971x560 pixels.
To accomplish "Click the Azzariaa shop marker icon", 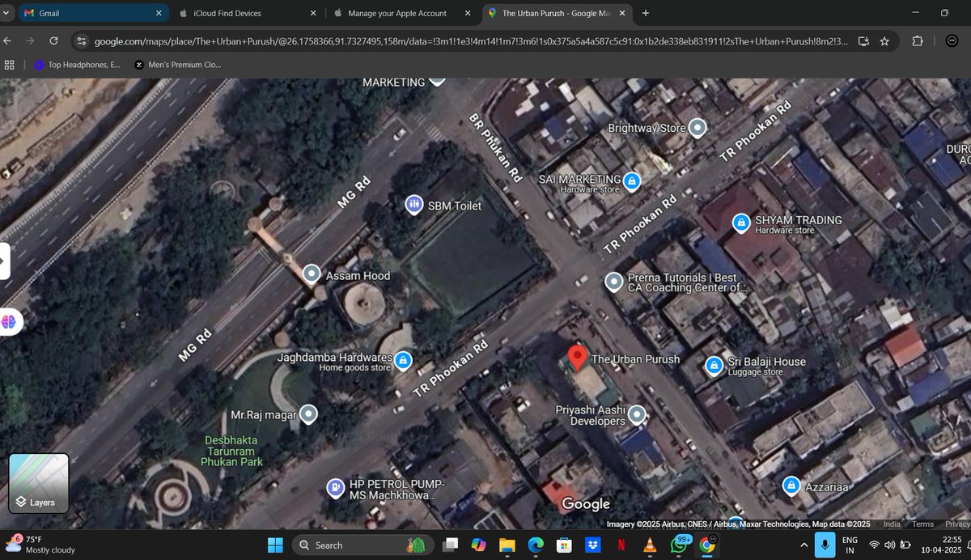I will pyautogui.click(x=791, y=486).
